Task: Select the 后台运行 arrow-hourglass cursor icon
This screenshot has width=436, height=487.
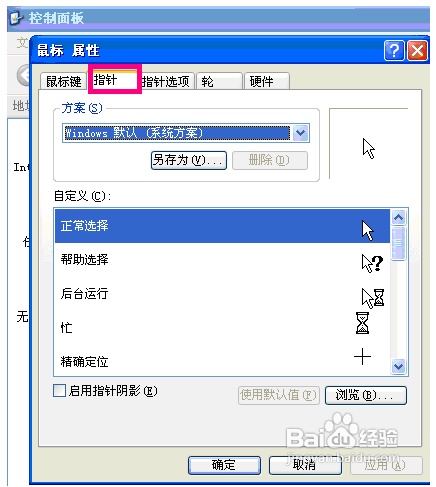Action: [373, 298]
